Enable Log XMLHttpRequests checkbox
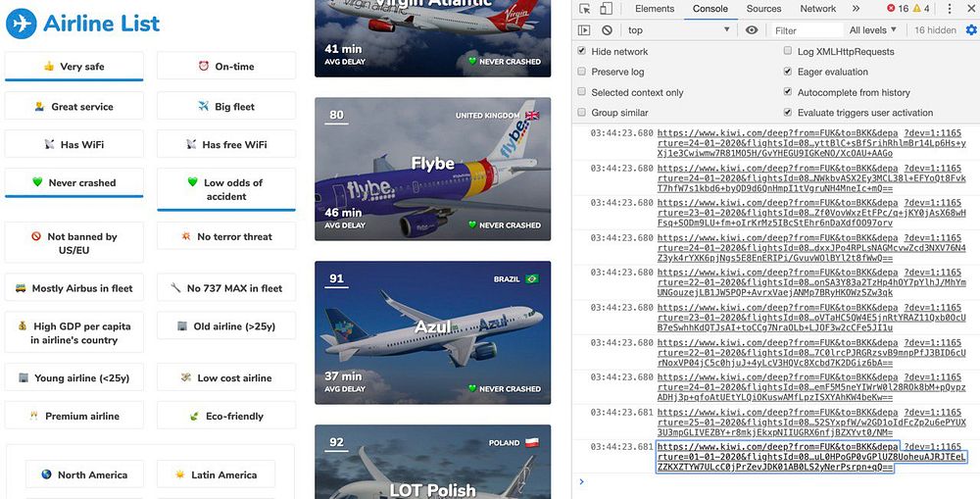Image resolution: width=980 pixels, height=499 pixels. (x=788, y=51)
